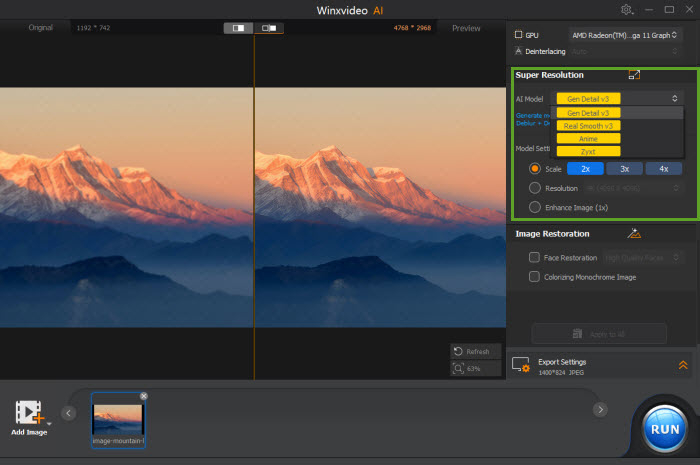Click the Add Image icon
This screenshot has width=700, height=465.
pos(29,412)
